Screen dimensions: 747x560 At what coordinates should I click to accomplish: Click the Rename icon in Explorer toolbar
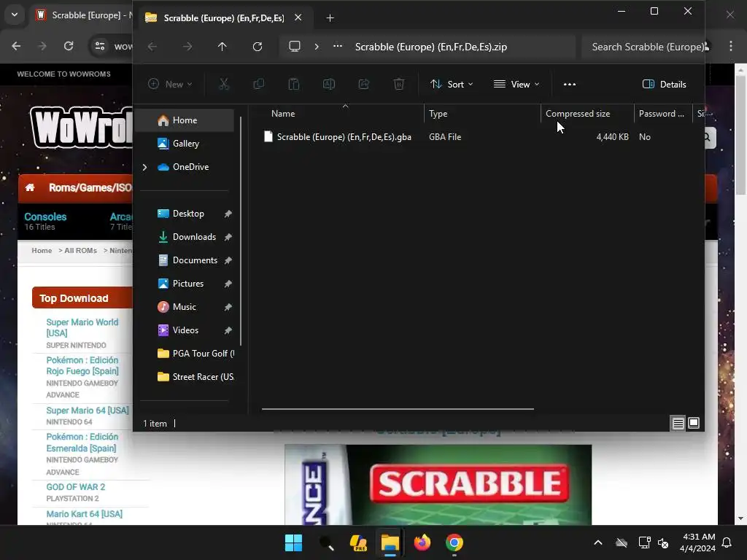329,85
